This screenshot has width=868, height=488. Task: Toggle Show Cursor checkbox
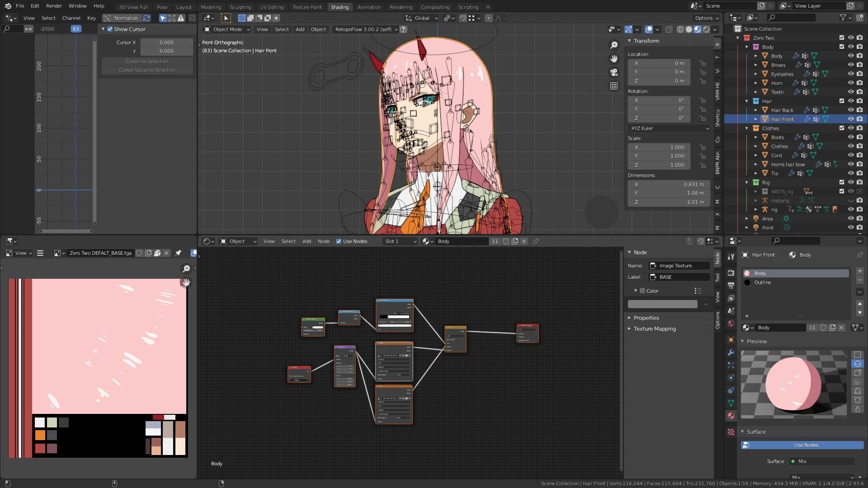pos(110,29)
